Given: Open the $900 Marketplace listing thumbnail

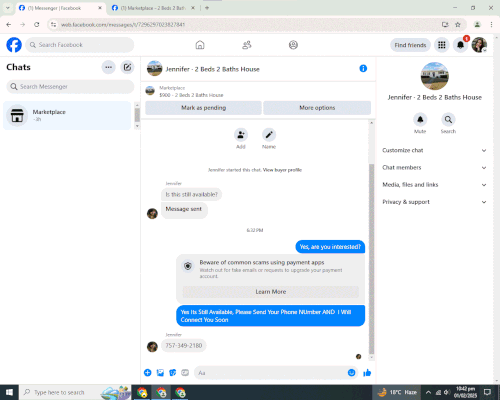Looking at the screenshot, I should (150, 91).
